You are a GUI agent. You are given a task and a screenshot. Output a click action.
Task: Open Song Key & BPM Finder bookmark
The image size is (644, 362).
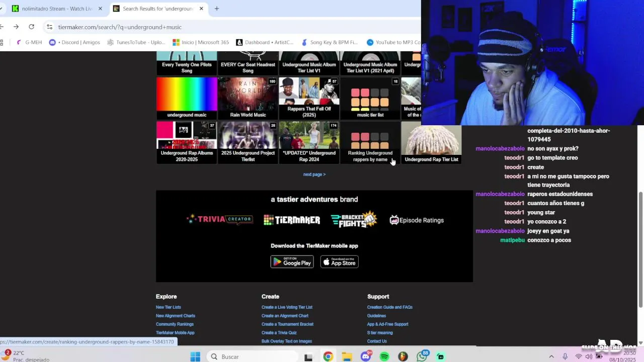[x=330, y=42]
